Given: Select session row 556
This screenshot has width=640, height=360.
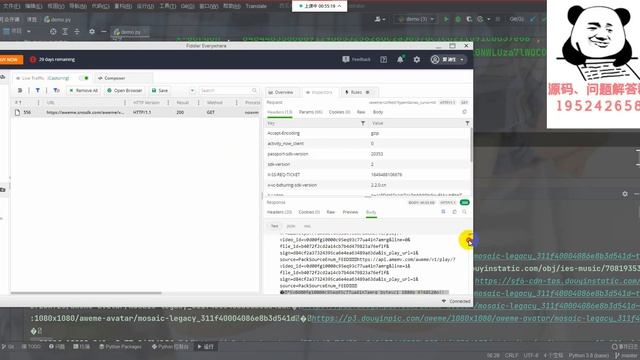Looking at the screenshot, I should click(x=136, y=112).
